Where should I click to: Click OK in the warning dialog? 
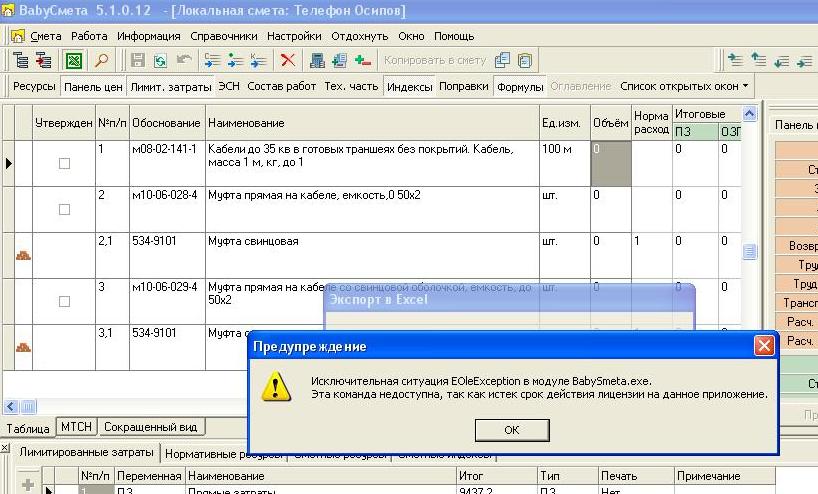point(512,430)
